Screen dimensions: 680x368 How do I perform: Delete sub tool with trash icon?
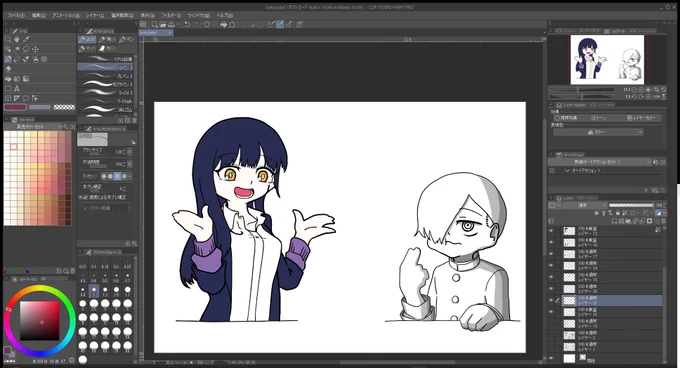coord(134,120)
